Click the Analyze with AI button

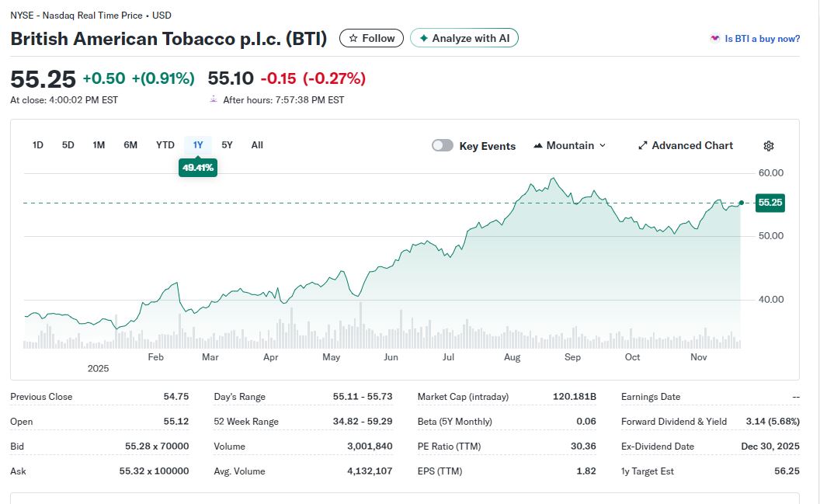click(464, 38)
